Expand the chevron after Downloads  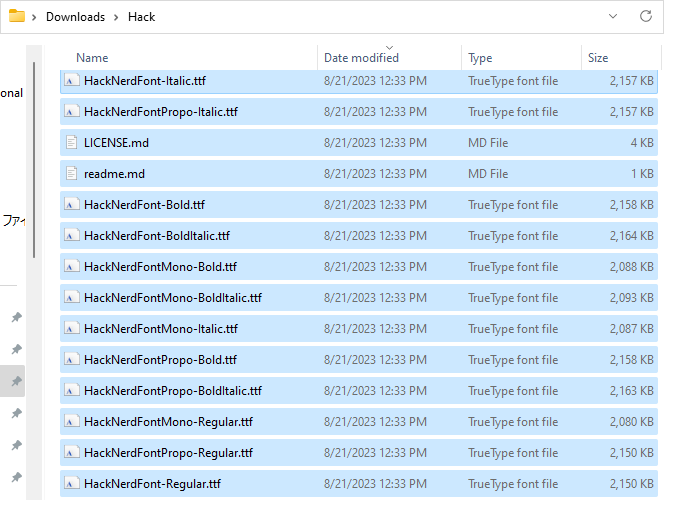click(x=116, y=17)
